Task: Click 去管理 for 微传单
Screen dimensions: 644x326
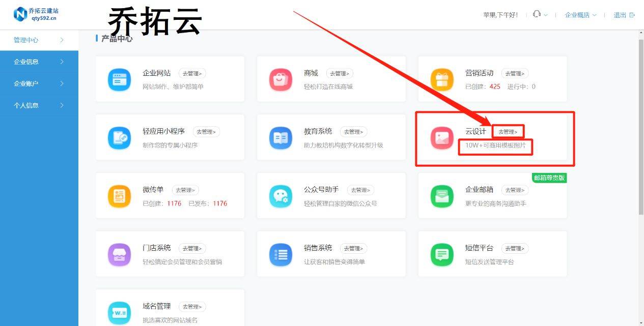Action: click(x=185, y=190)
